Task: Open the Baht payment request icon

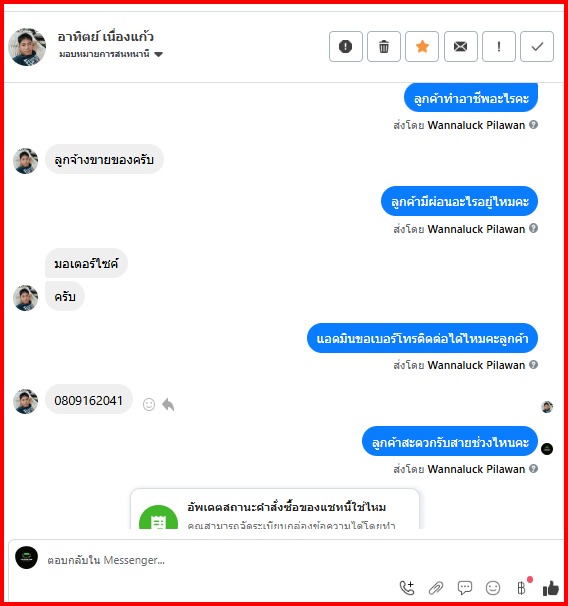Action: pyautogui.click(x=522, y=588)
